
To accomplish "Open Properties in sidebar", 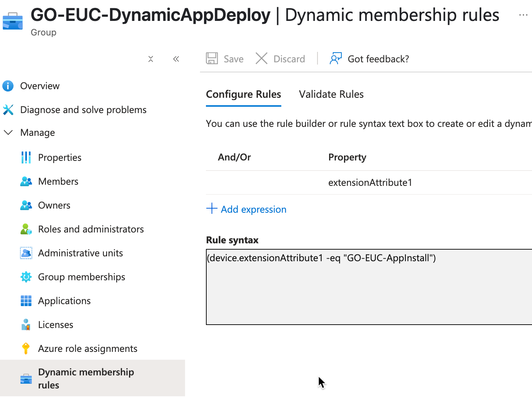I will [x=60, y=157].
